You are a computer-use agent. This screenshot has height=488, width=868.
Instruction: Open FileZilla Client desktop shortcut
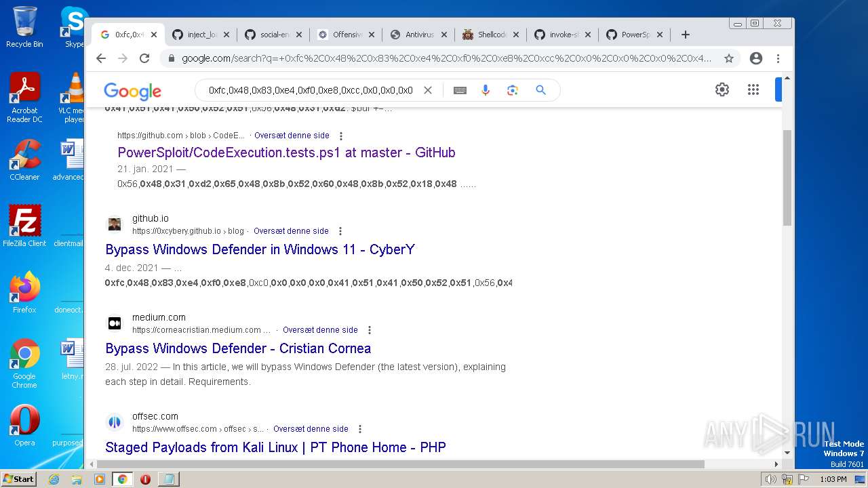[x=24, y=226]
